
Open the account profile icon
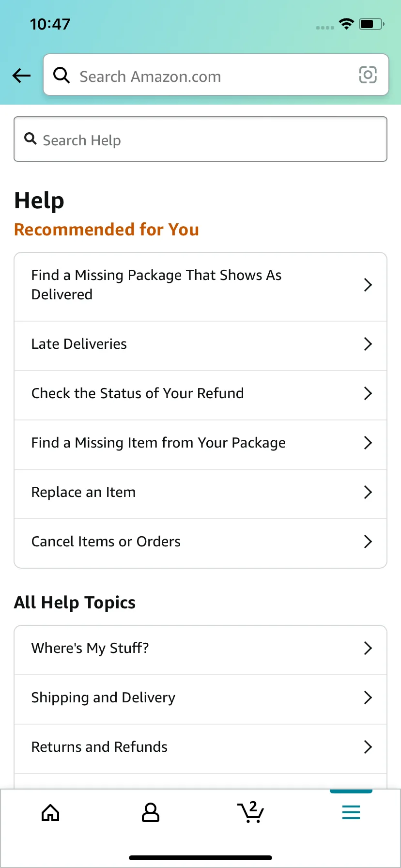(x=151, y=813)
